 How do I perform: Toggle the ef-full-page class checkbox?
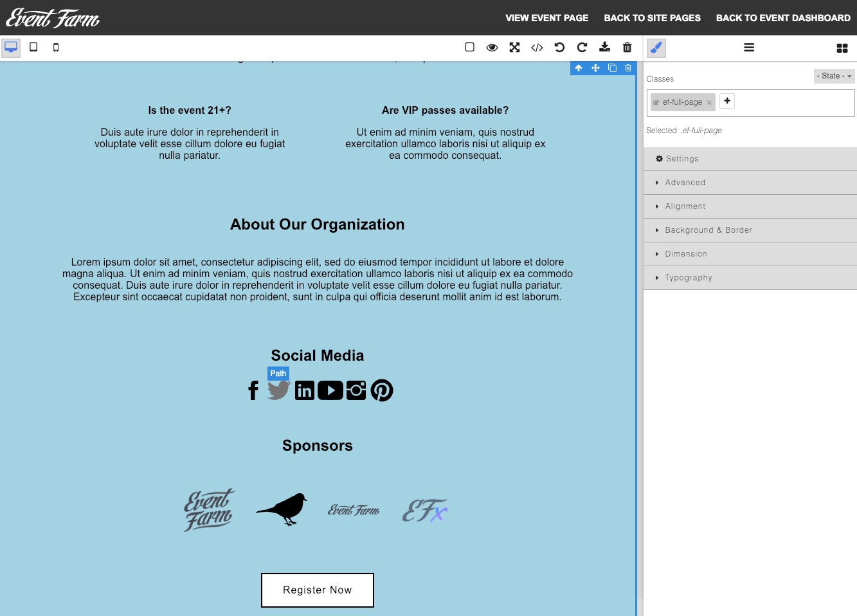(656, 102)
